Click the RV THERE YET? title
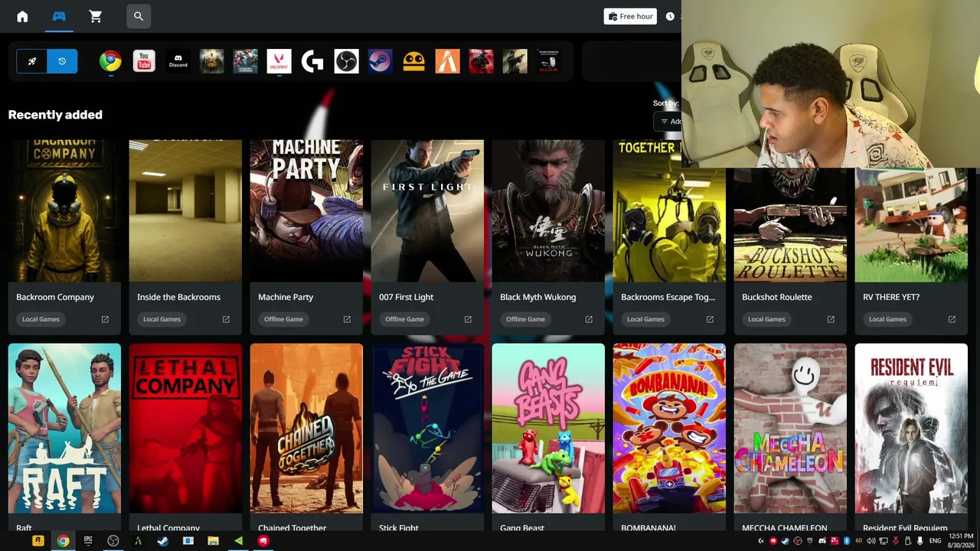The image size is (980, 551). tap(891, 297)
